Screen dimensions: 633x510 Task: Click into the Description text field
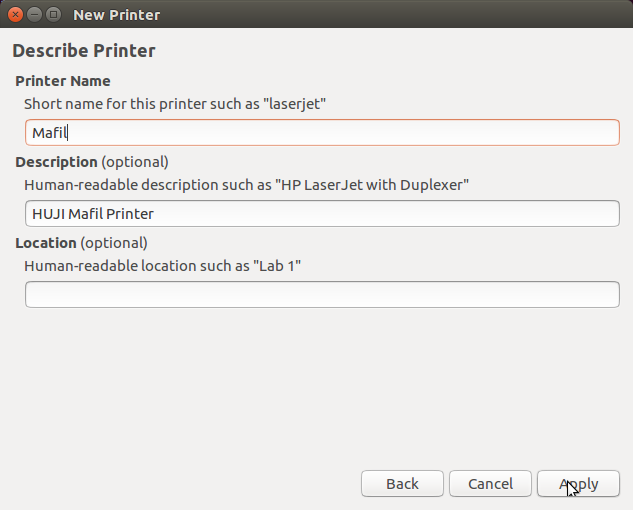322,214
